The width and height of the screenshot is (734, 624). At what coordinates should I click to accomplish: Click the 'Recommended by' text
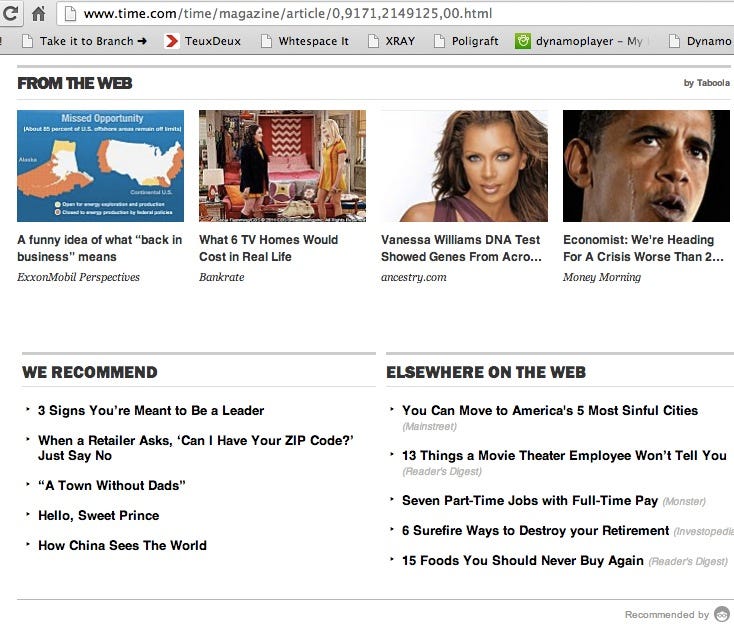click(x=667, y=615)
